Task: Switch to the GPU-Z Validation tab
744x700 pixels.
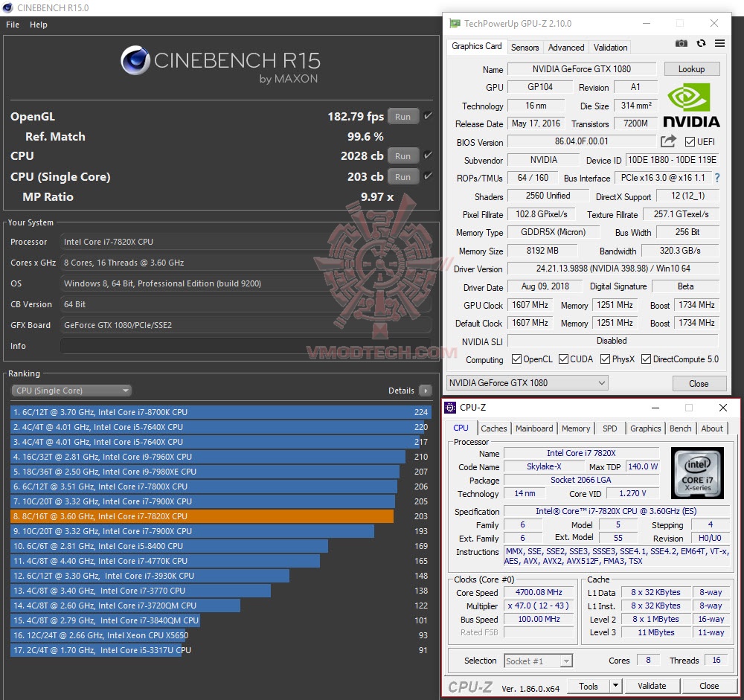Action: click(610, 48)
